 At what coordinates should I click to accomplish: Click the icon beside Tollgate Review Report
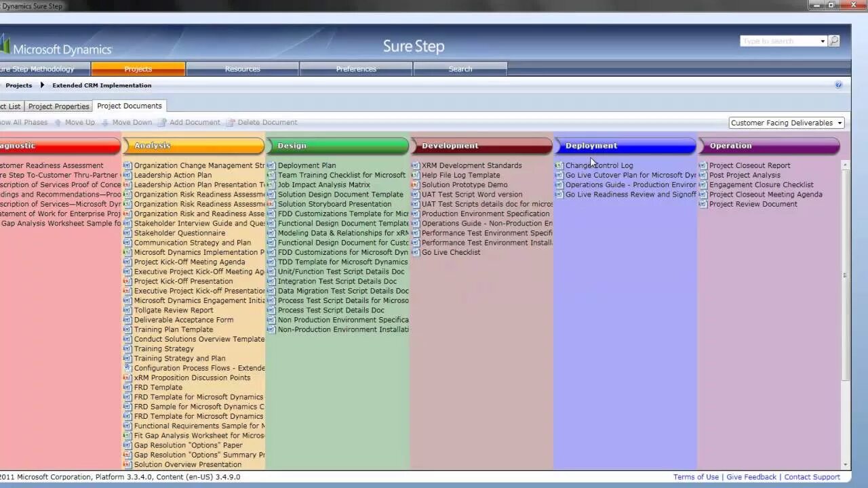(127, 310)
